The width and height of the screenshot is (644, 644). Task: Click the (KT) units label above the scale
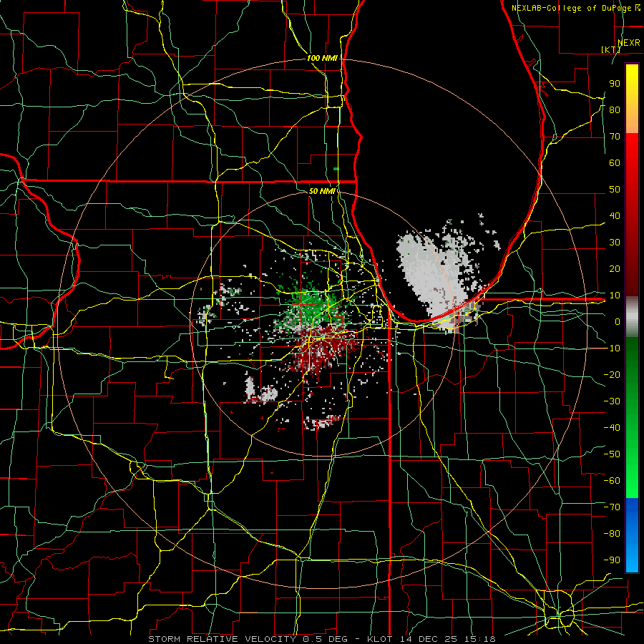(x=610, y=49)
